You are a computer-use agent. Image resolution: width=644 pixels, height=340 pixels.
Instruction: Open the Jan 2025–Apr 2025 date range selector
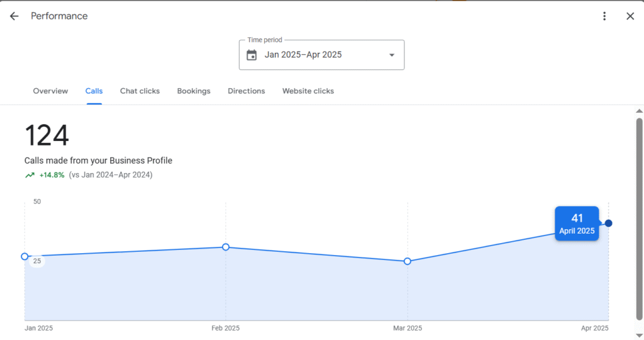point(321,55)
